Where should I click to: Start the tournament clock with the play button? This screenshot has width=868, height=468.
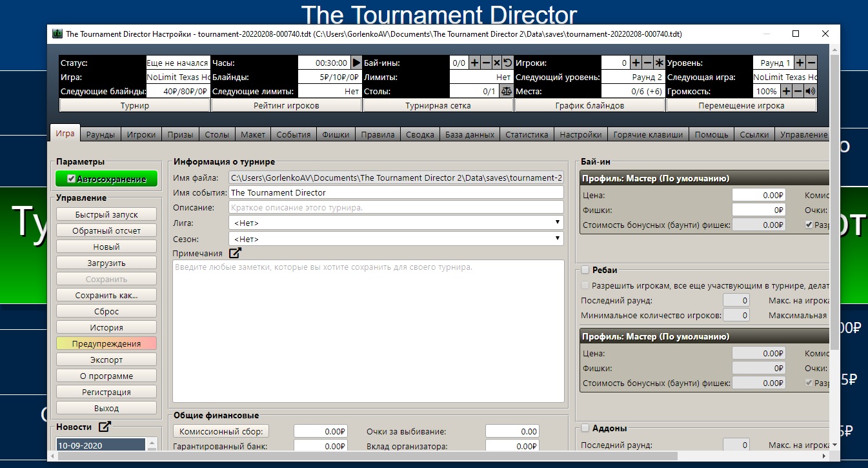pos(356,63)
